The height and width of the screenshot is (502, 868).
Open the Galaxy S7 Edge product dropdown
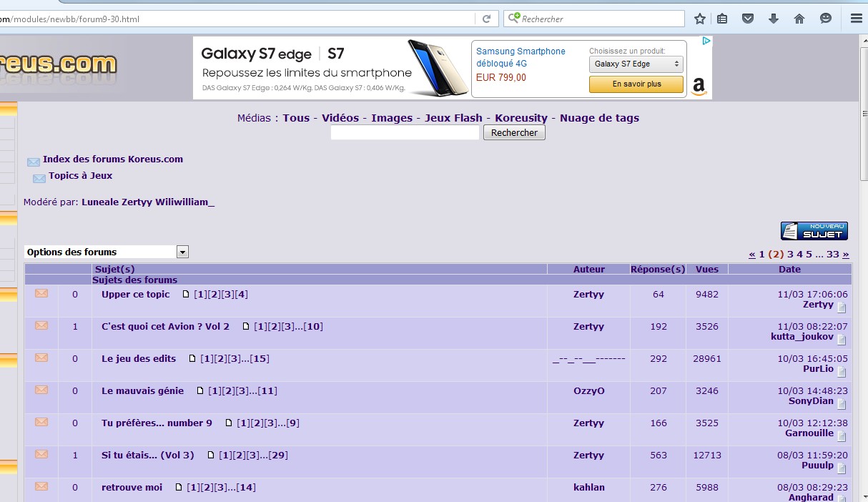click(x=636, y=64)
